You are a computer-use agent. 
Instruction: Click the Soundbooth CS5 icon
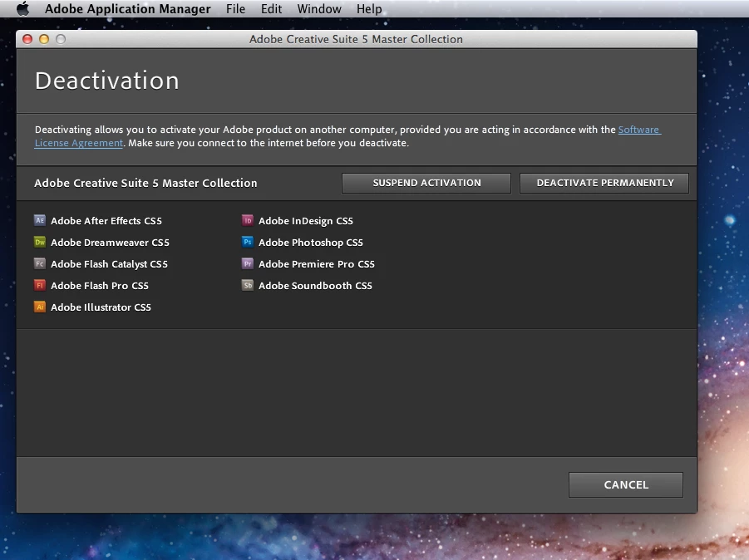248,285
